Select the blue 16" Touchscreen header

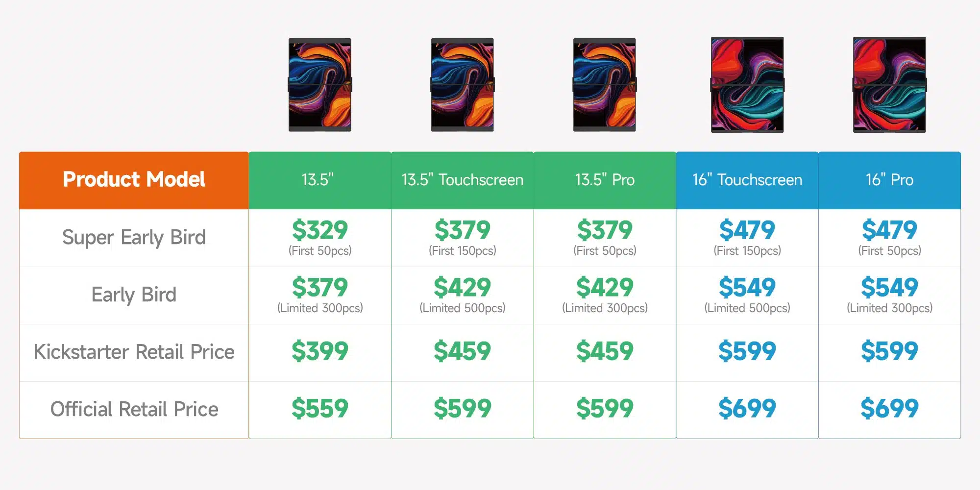click(747, 180)
